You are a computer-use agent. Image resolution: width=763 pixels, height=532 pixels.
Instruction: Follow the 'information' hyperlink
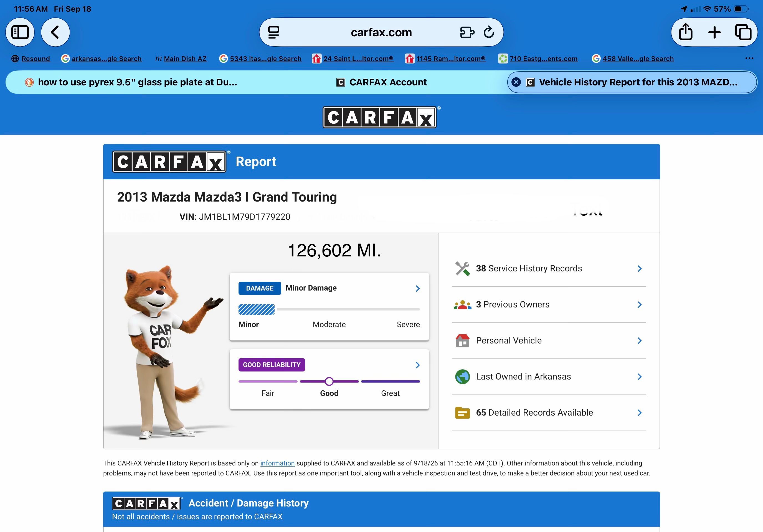[277, 463]
